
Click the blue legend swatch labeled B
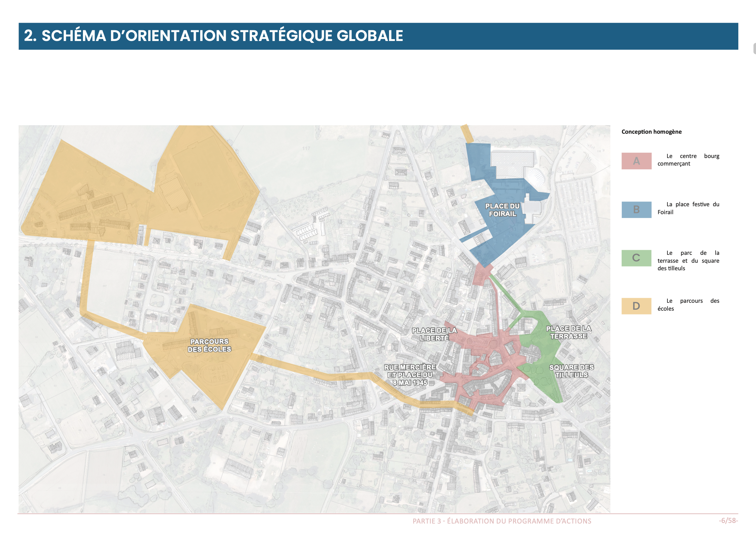tap(636, 209)
